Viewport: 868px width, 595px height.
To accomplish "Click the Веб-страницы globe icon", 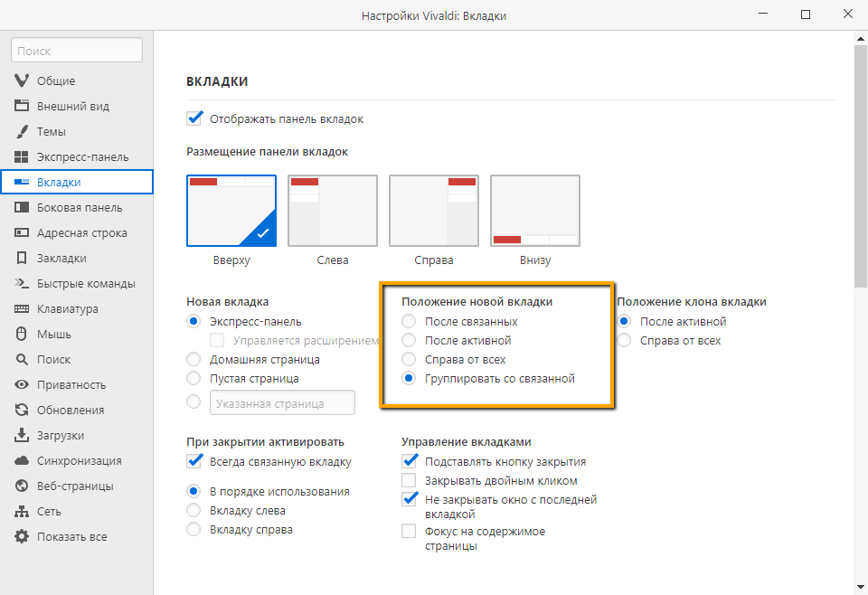I will pos(22,486).
